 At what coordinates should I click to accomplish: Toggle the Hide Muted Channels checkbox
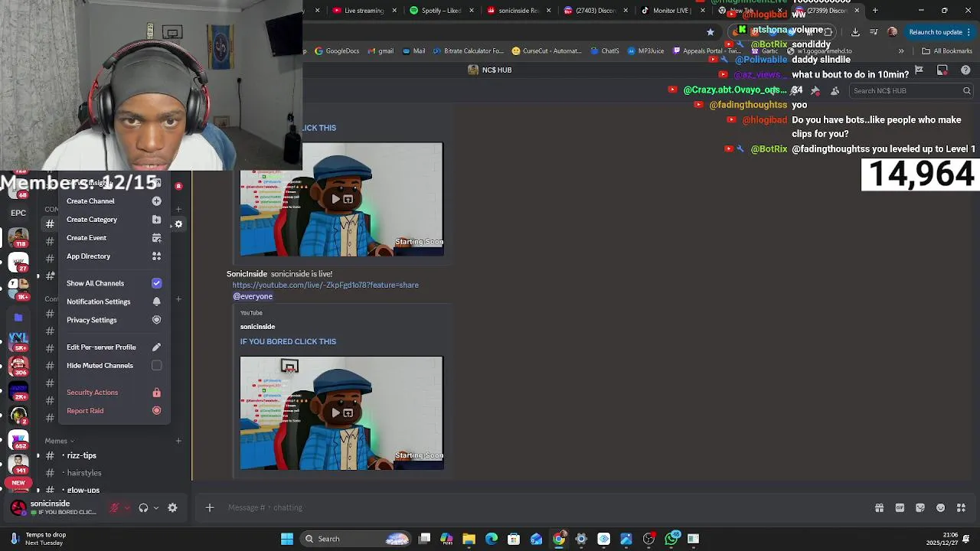156,366
